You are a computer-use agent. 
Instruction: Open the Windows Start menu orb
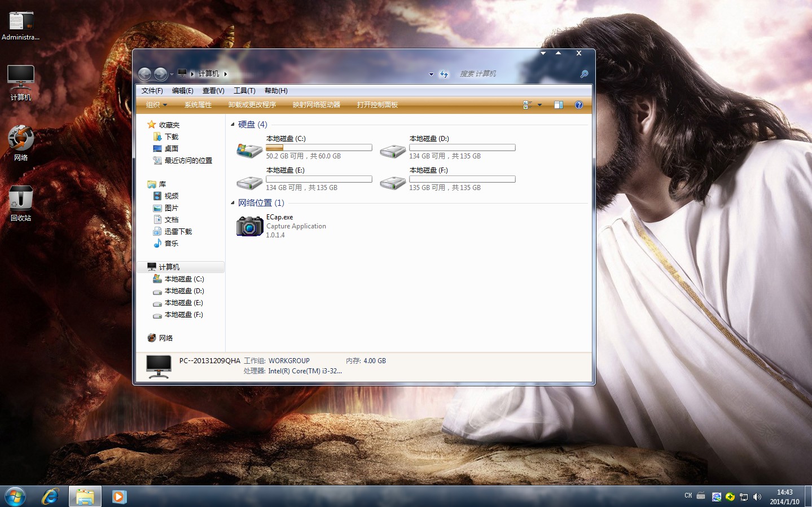pyautogui.click(x=15, y=497)
